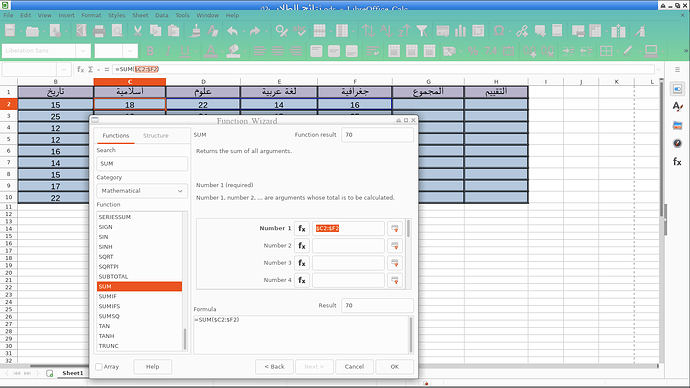
Task: Click the Cancel button
Action: point(354,366)
